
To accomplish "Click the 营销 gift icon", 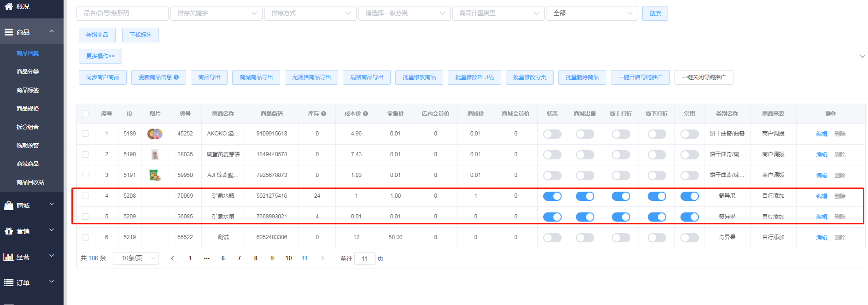I will (x=9, y=231).
